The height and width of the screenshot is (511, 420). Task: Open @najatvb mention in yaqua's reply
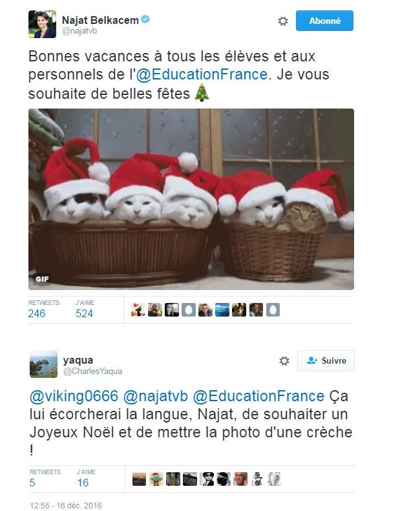click(156, 396)
